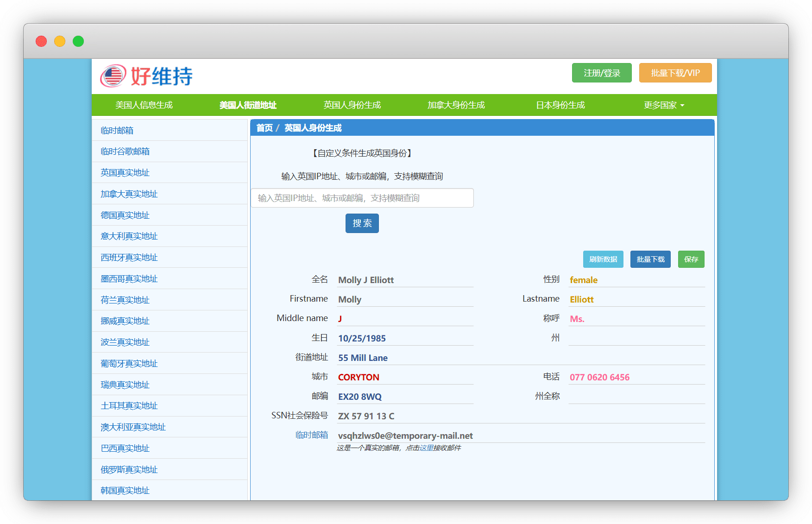Click the red close window dot

point(41,41)
